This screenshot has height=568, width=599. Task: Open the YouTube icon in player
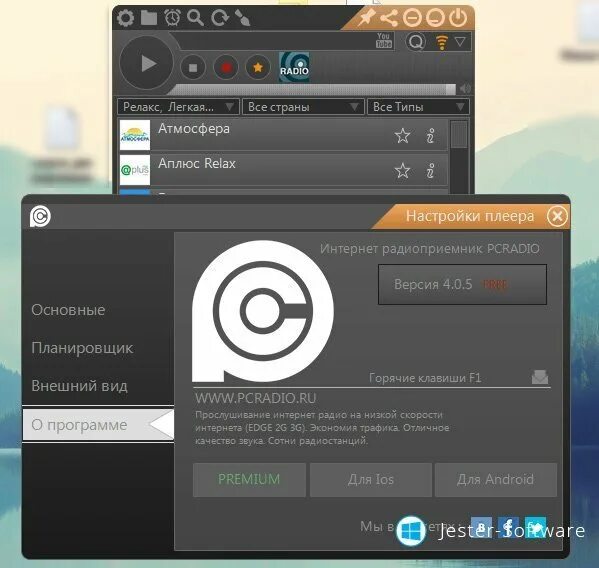click(x=384, y=40)
